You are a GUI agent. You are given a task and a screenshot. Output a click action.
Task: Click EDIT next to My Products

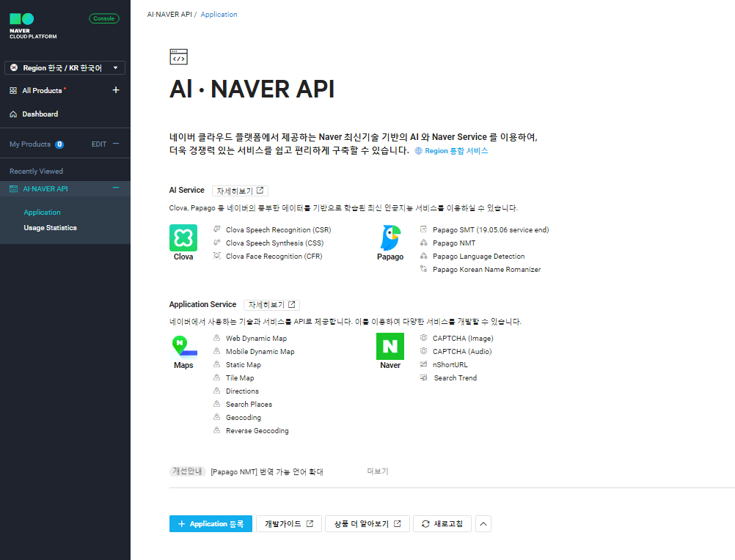coord(99,144)
